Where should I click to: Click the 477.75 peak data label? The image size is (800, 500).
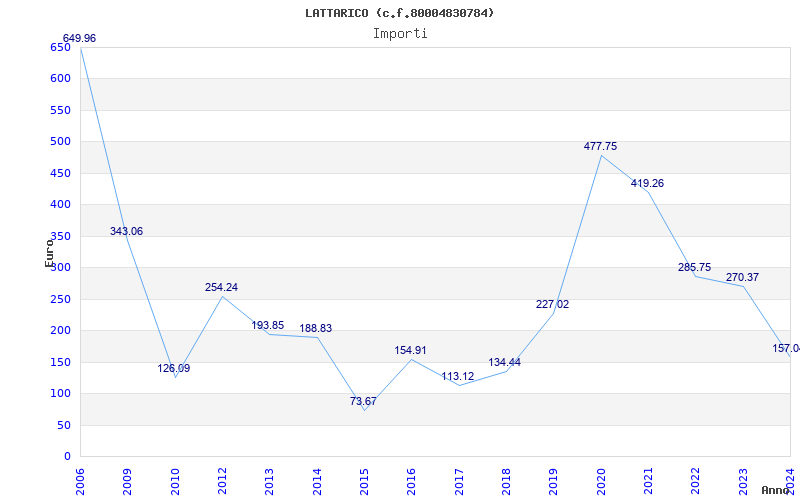(601, 146)
